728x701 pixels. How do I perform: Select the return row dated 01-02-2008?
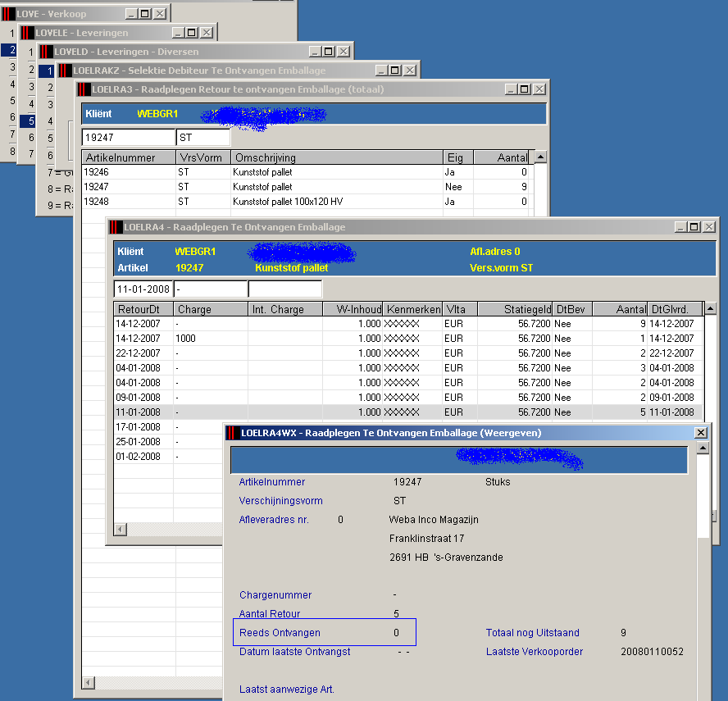click(x=169, y=457)
